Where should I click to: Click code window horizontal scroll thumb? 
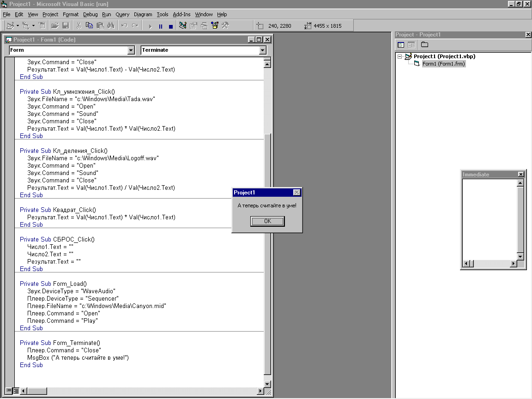37,391
